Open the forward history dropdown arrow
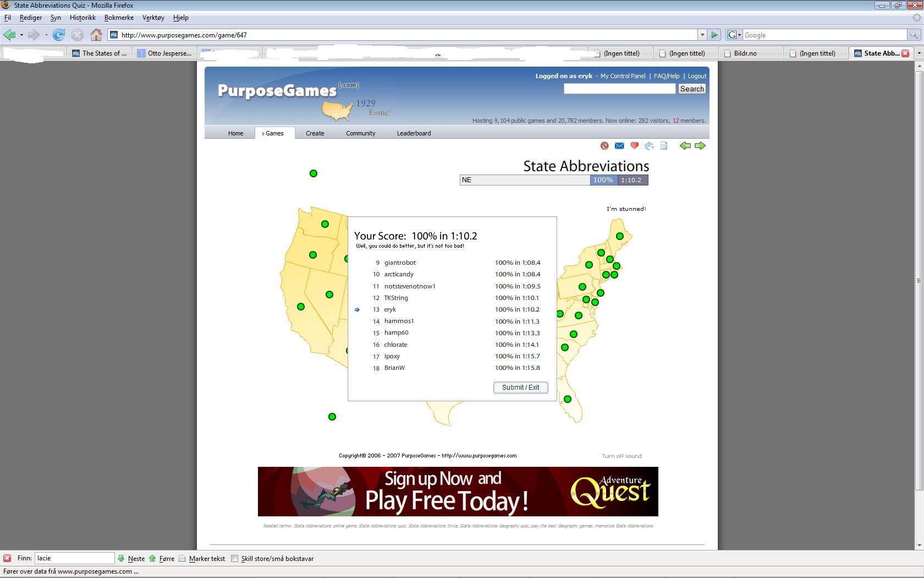Screen dimensions: 924x578 (x=46, y=35)
